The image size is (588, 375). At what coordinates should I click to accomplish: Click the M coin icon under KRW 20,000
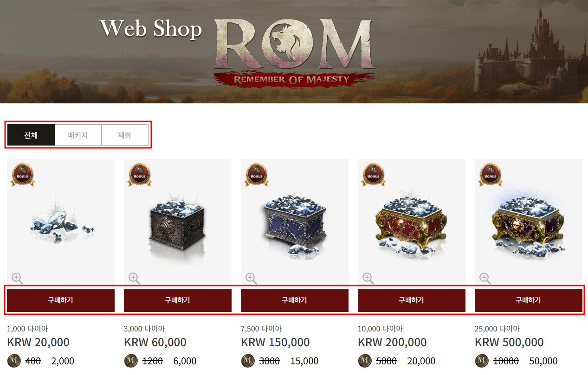pyautogui.click(x=14, y=361)
